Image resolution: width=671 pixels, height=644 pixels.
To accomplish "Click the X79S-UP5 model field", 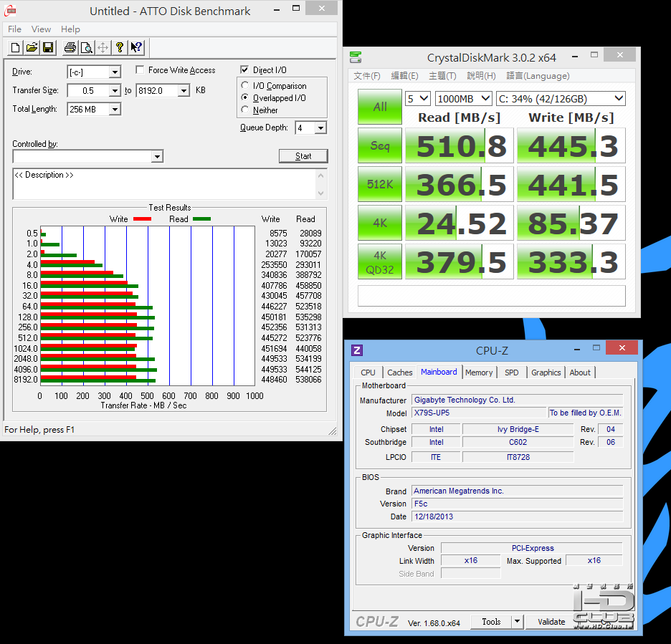I will 479,413.
